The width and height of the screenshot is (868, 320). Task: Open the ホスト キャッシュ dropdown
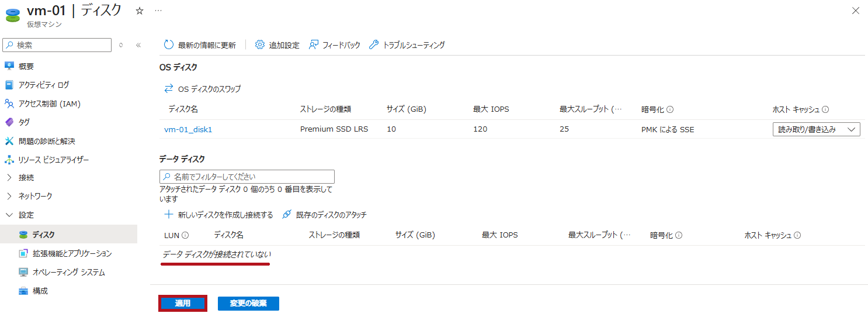(816, 129)
